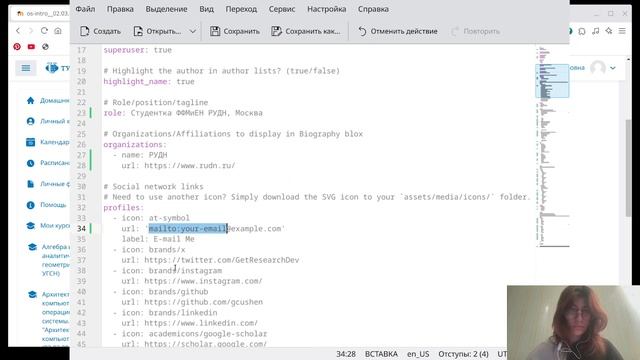Screen dimensions: 640x360
Task: Click the organizations: key line
Action: click(135, 144)
